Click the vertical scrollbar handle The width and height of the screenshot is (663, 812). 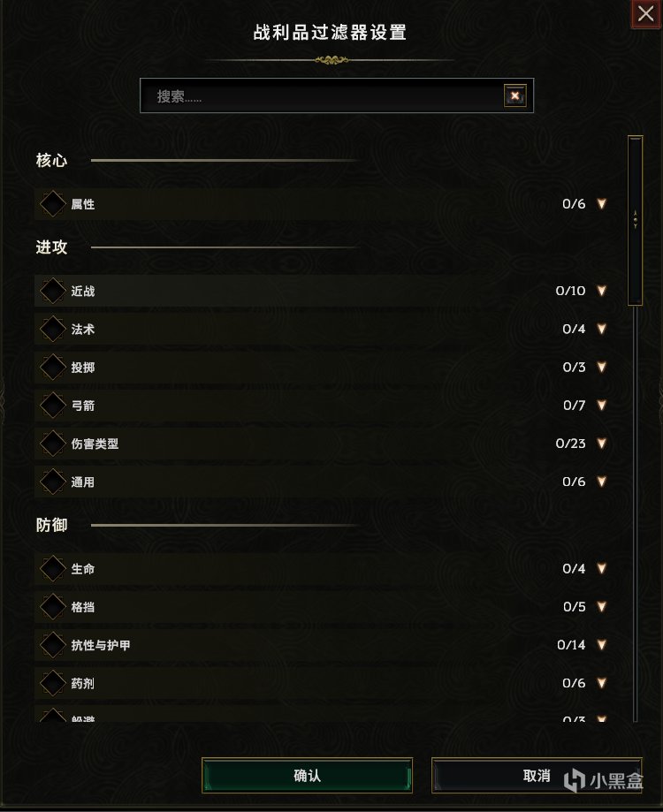pos(635,220)
